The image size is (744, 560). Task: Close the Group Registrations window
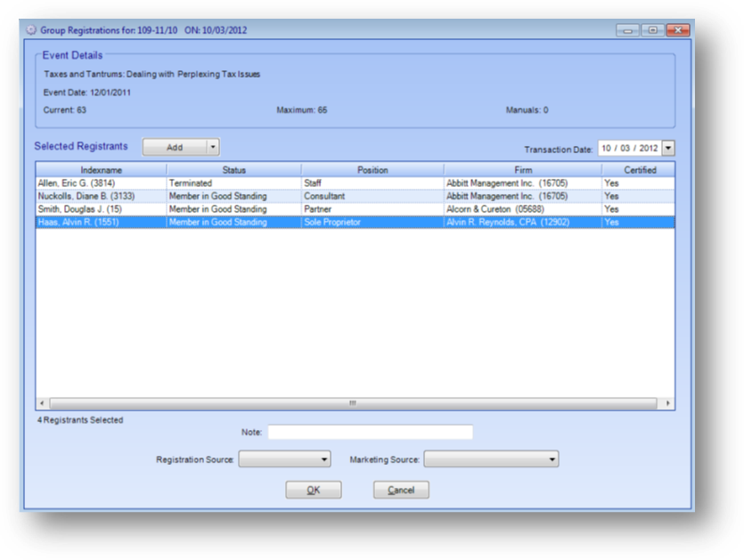tap(677, 30)
